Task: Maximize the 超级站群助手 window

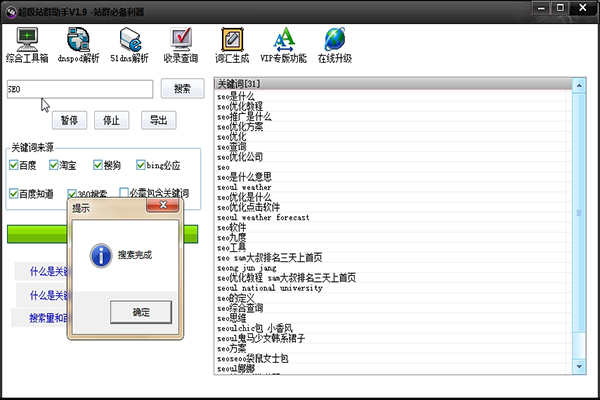Action: (560, 8)
